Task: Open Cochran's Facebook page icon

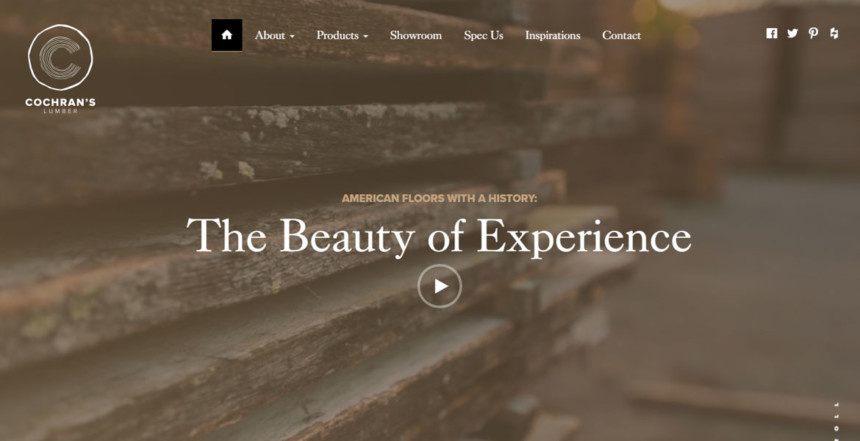Action: (772, 33)
